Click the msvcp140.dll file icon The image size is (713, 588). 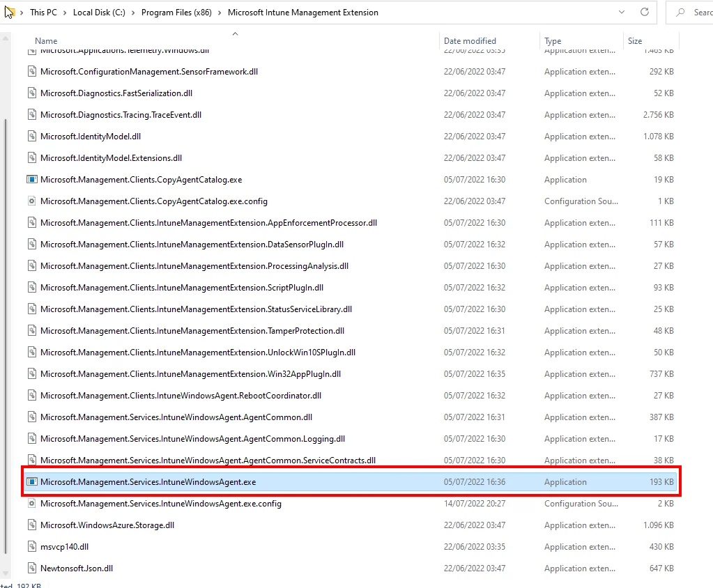[32, 546]
